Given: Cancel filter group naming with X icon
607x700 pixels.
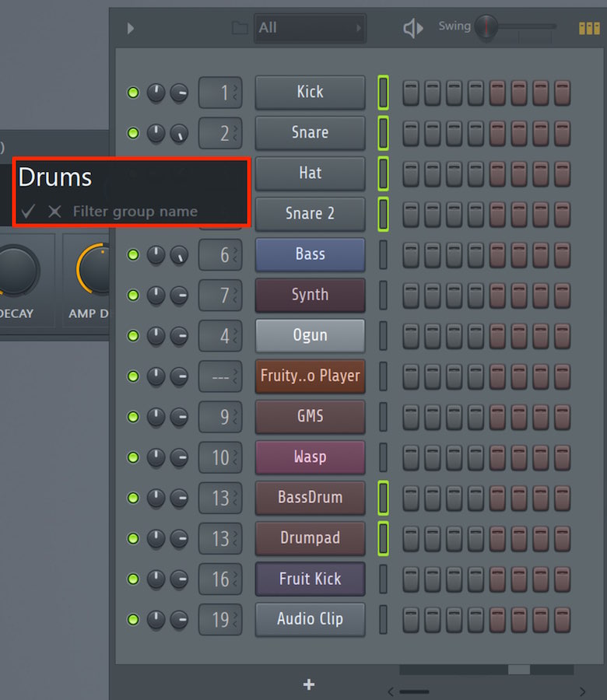Looking at the screenshot, I should click(54, 211).
